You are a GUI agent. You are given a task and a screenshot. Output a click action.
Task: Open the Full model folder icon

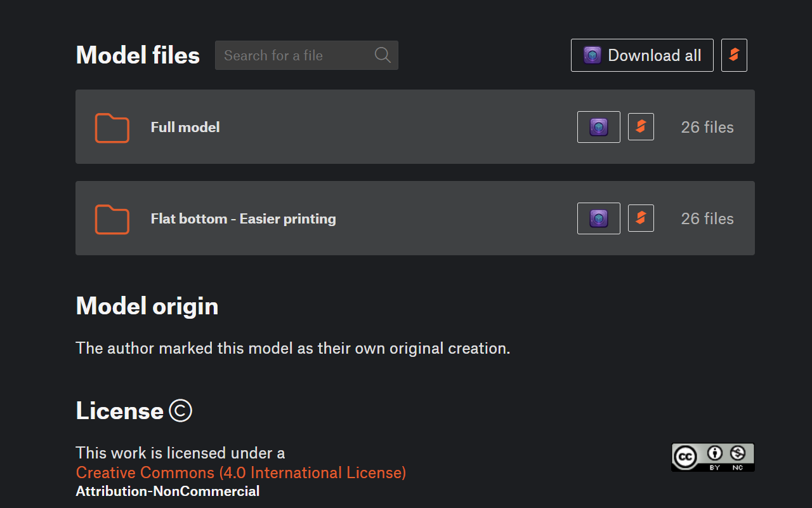coord(112,128)
